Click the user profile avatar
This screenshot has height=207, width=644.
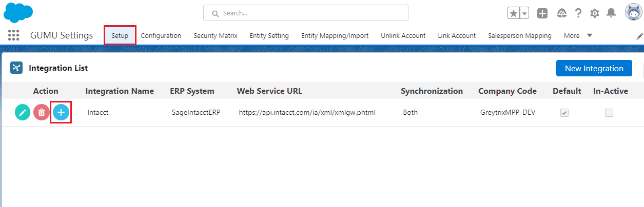click(633, 12)
